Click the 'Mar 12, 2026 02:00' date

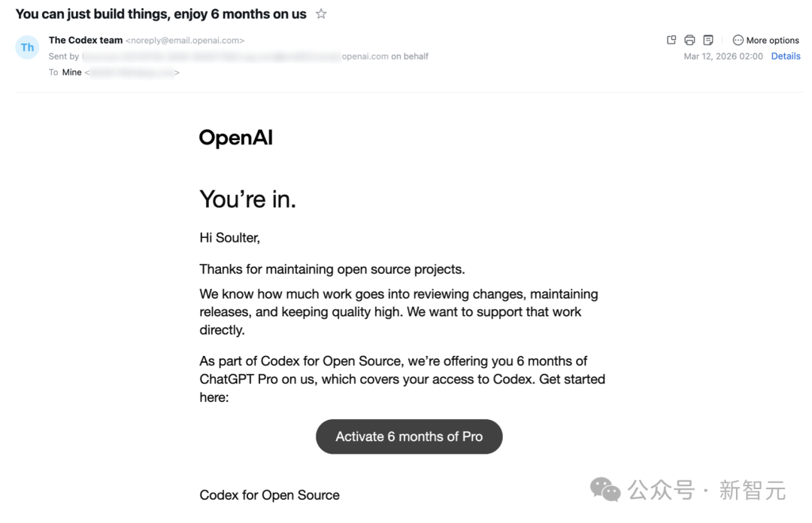(x=723, y=56)
